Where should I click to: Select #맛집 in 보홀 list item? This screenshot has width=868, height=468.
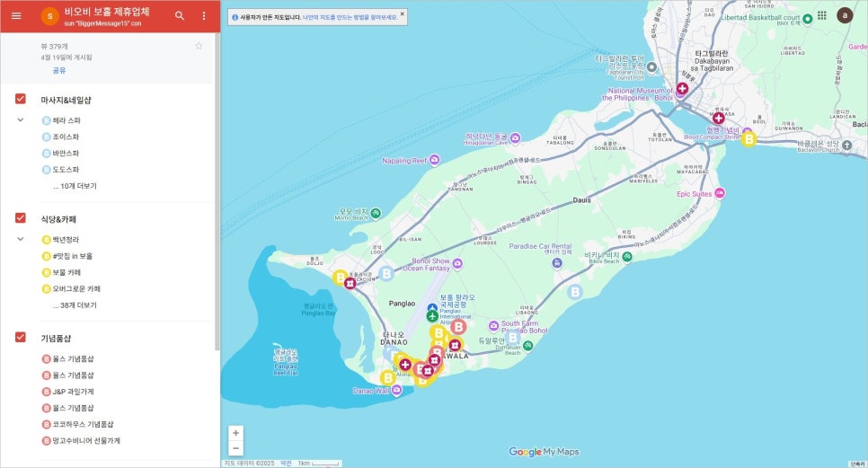click(x=73, y=256)
